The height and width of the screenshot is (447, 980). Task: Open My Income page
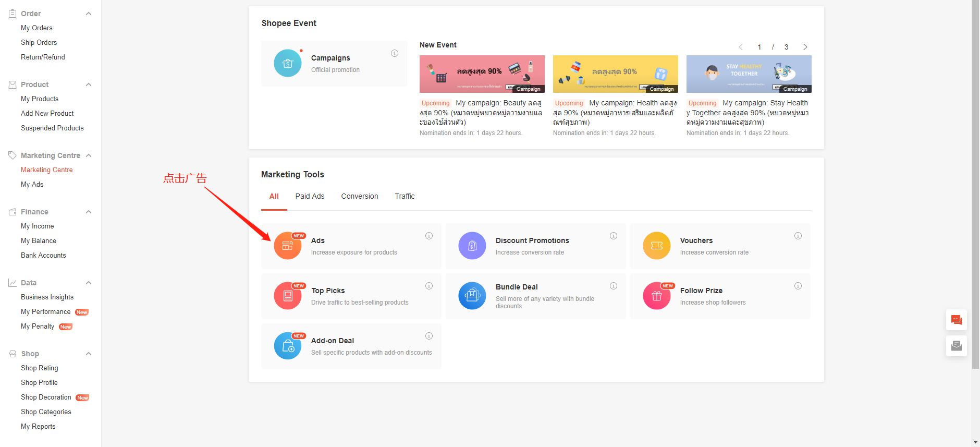38,226
